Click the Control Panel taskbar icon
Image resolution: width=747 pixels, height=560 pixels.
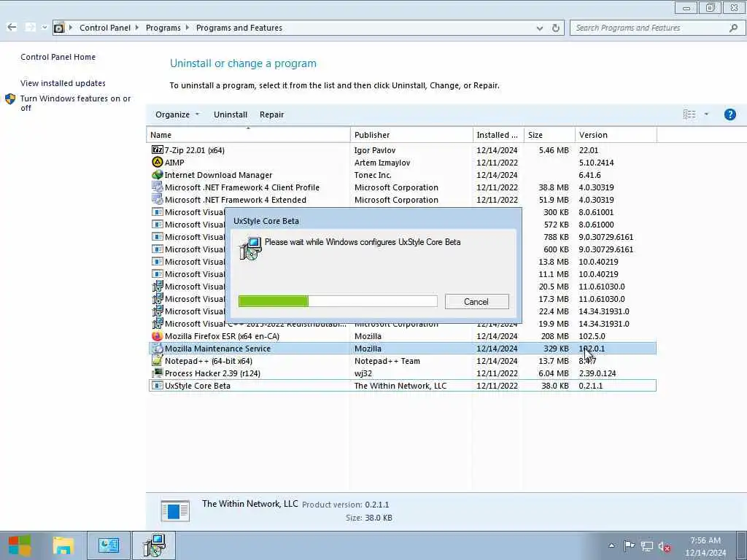109,545
